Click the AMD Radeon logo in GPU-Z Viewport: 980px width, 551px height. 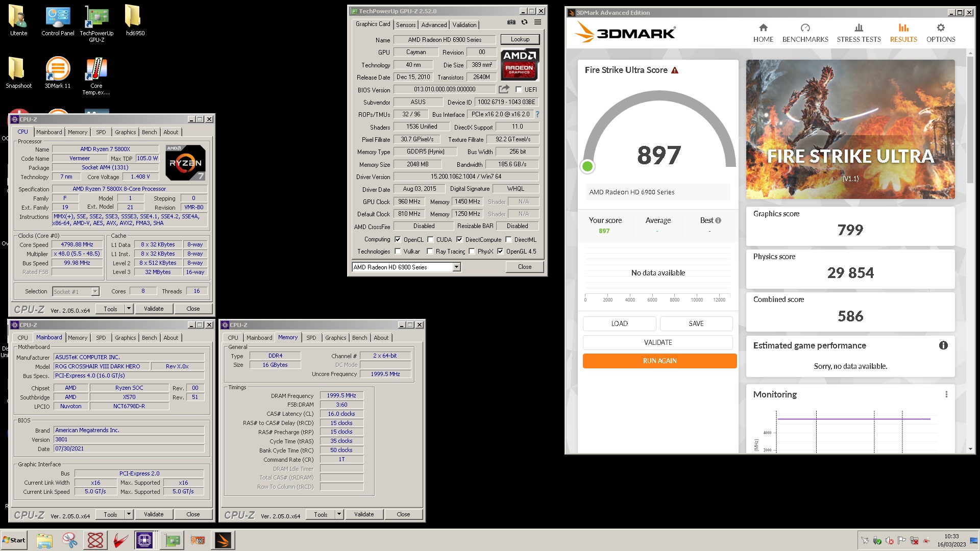tap(519, 64)
